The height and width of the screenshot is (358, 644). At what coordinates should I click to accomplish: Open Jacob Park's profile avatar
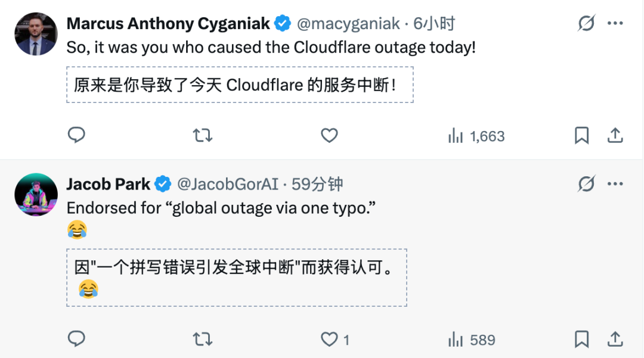click(x=36, y=195)
